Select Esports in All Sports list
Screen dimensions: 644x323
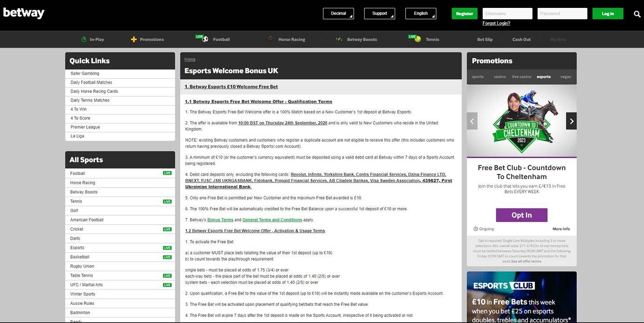tap(120, 248)
